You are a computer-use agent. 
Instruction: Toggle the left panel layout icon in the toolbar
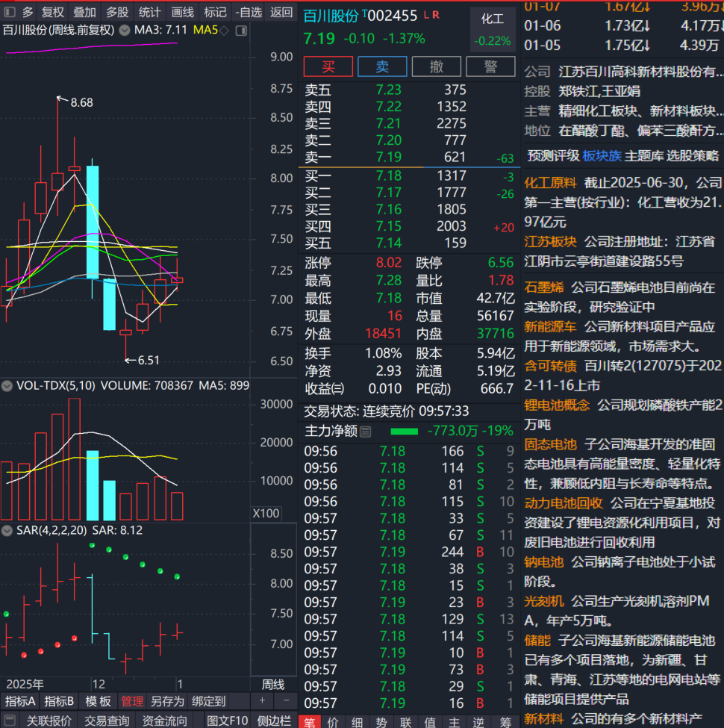point(10,12)
